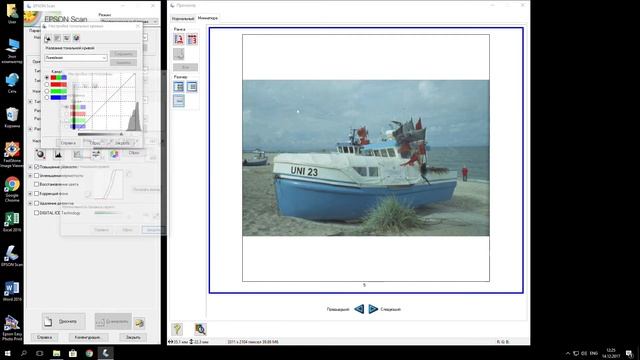
Task: Click the file save settings folder icon
Action: tap(140, 322)
